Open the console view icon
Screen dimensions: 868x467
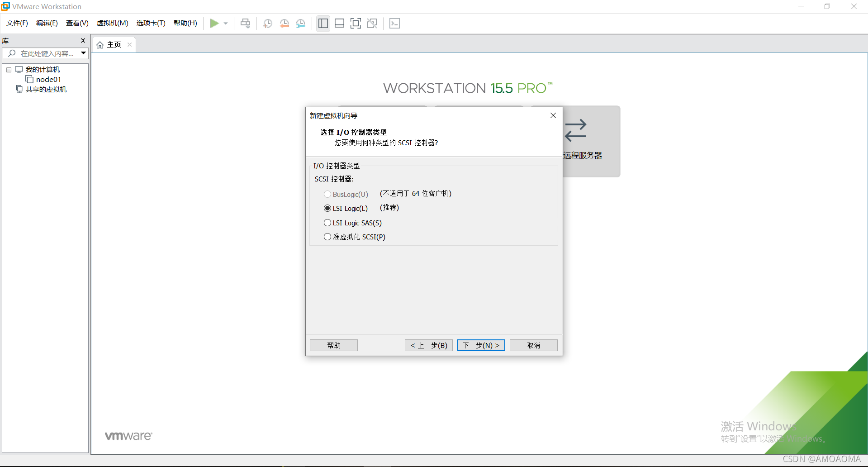pyautogui.click(x=394, y=23)
